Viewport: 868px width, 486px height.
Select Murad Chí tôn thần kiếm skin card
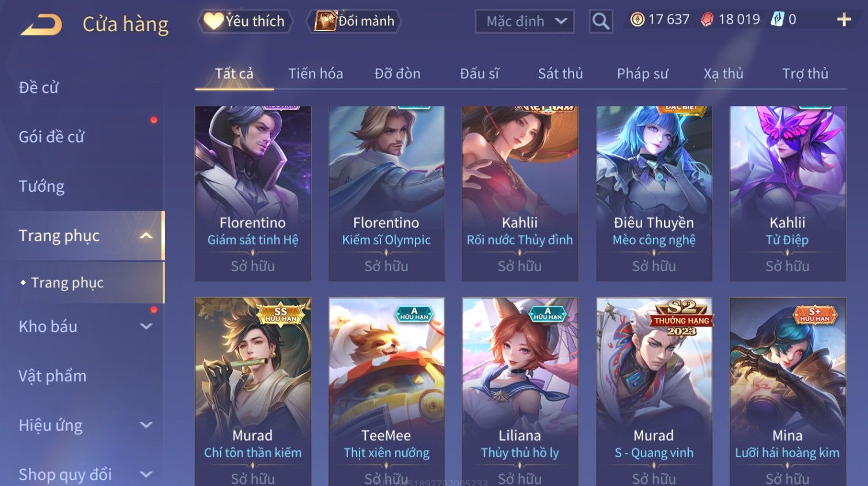[x=253, y=392]
